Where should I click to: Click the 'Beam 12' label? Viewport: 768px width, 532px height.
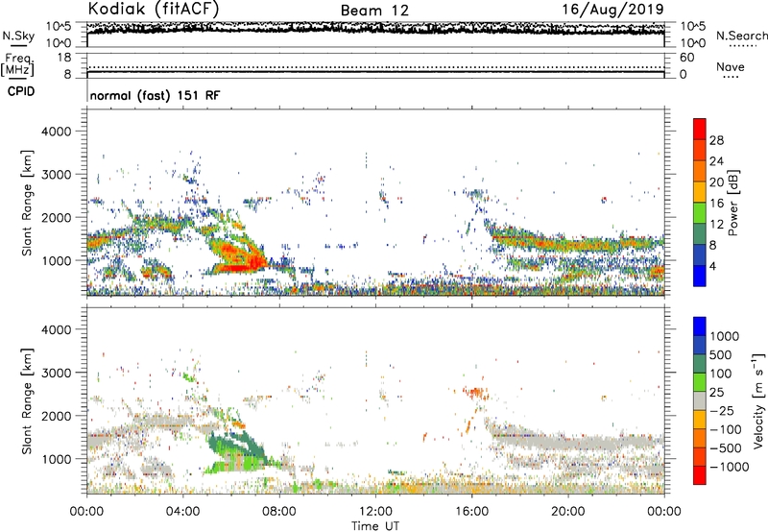pos(374,11)
